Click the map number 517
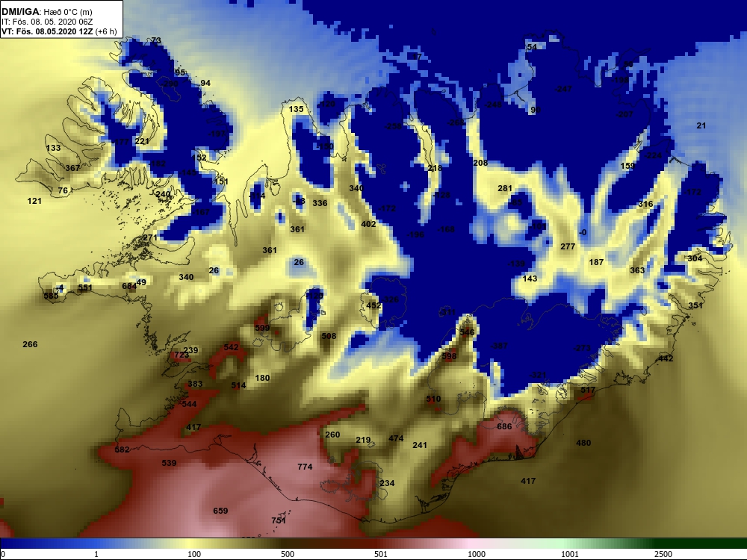The image size is (747, 560). point(588,390)
